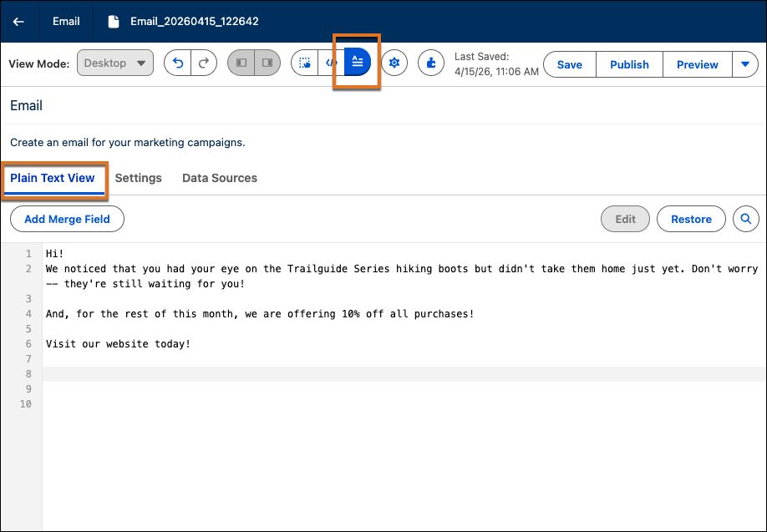Save the email
Screen dimensions: 767x532
(x=570, y=64)
